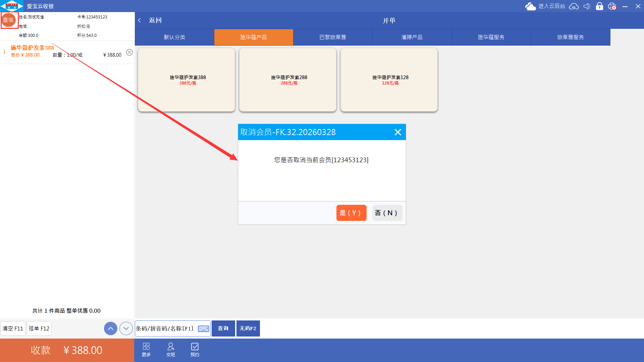
Task: Decline with the 否(N) button
Action: pos(387,213)
